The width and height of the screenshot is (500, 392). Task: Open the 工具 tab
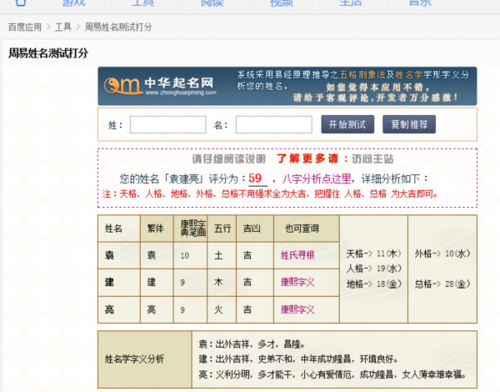[x=143, y=3]
